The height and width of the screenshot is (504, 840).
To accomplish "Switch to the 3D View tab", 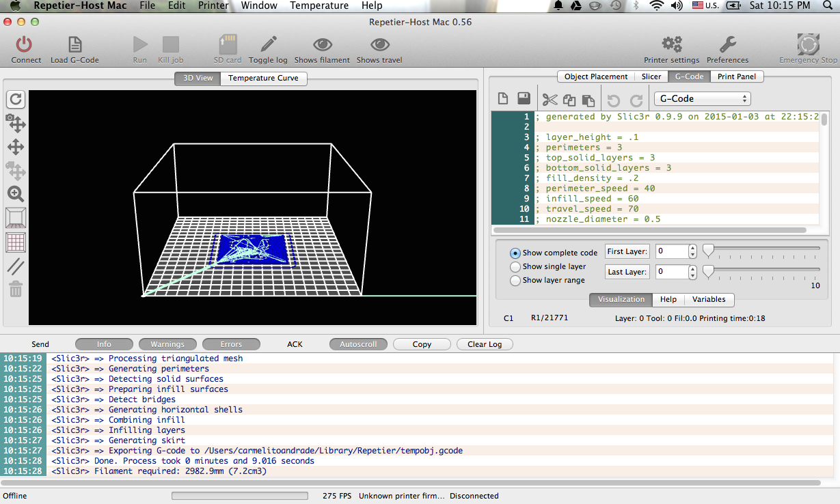I will (198, 78).
